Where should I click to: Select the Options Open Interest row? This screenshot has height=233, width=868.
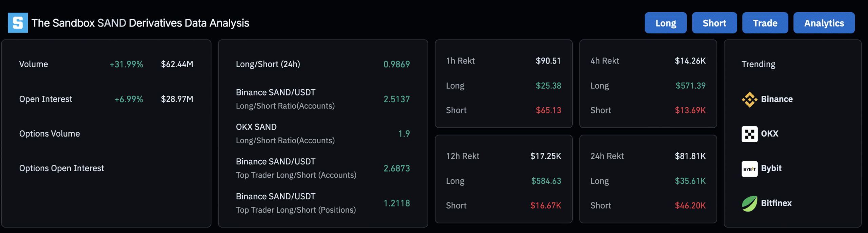pos(106,168)
